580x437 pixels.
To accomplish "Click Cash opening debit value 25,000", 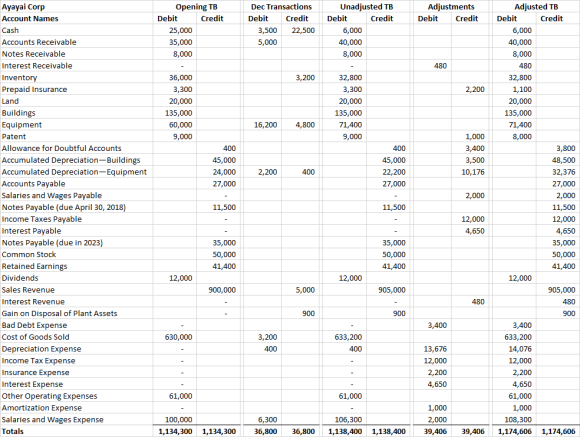I will click(x=181, y=30).
